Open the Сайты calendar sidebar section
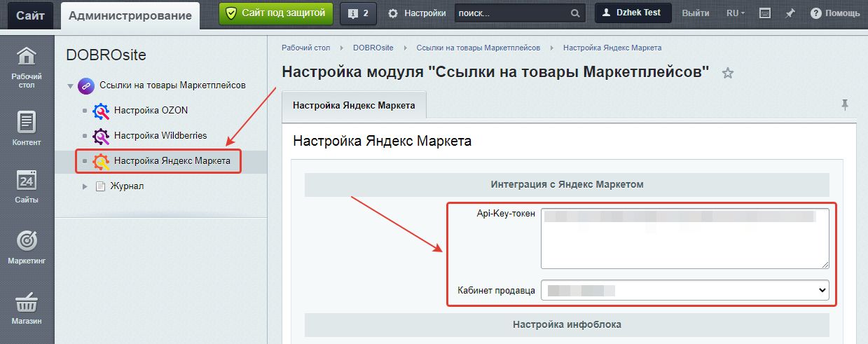The height and width of the screenshot is (344, 868). click(27, 186)
